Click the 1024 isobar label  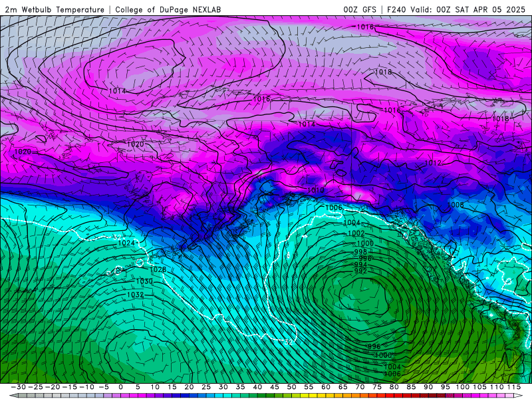click(126, 243)
